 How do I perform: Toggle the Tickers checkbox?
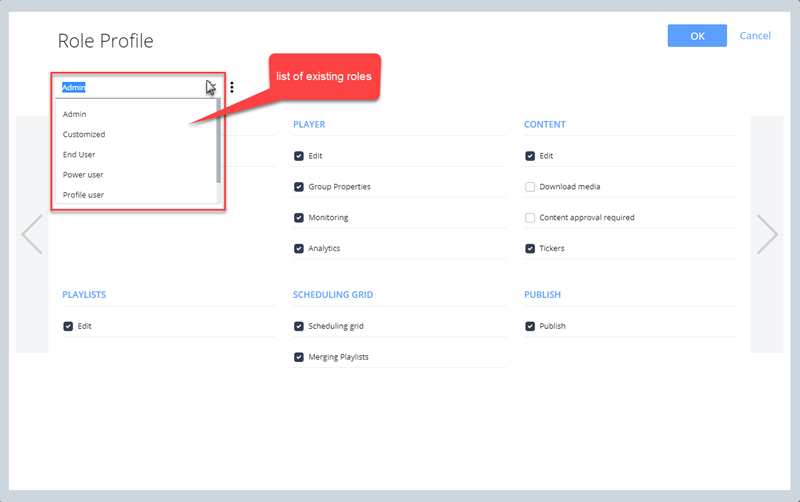point(530,248)
